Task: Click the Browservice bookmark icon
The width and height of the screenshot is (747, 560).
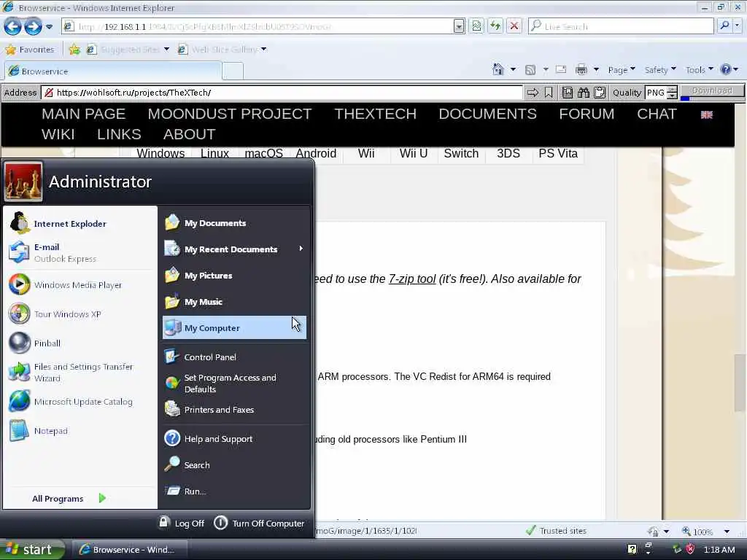Action: pos(549,93)
